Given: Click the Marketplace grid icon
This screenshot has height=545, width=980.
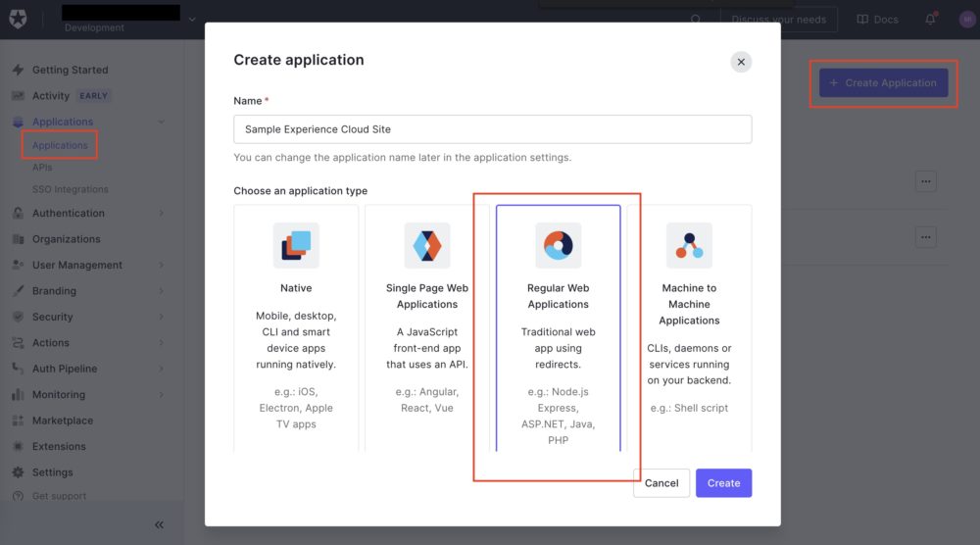Looking at the screenshot, I should [18, 421].
